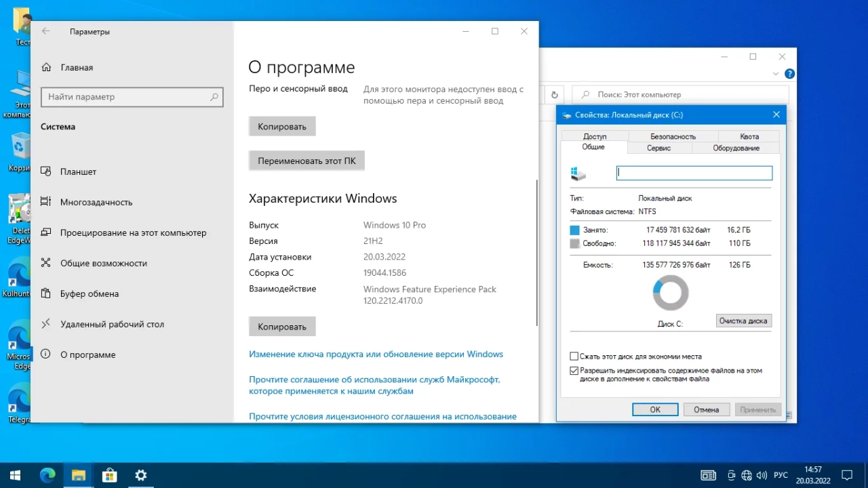Click Копировать below Windows specifications
The width and height of the screenshot is (868, 488).
tap(282, 327)
